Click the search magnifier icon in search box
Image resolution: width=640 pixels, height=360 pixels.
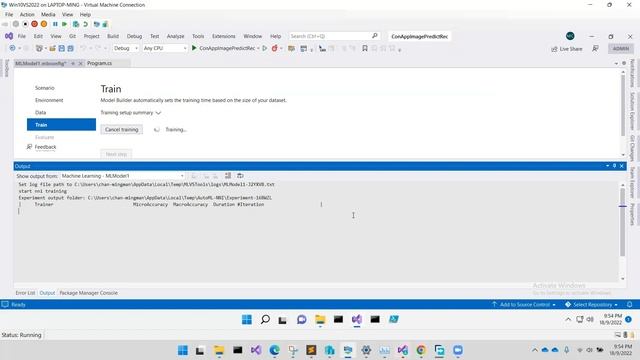pos(375,36)
